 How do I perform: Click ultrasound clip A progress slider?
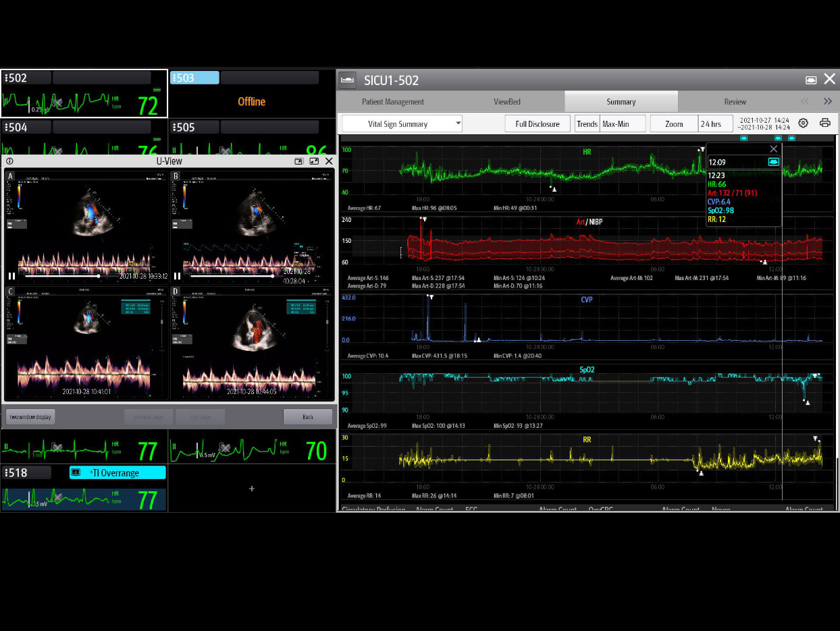pos(61,276)
